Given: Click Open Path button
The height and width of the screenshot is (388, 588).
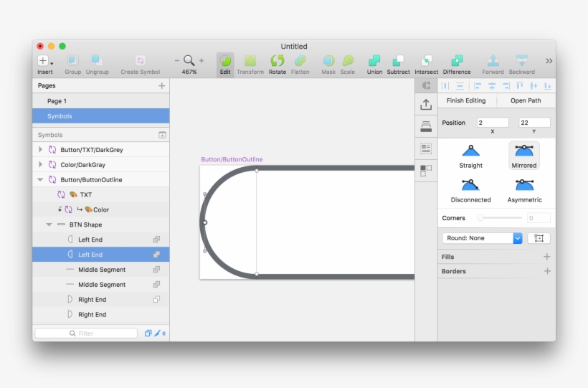Looking at the screenshot, I should point(526,100).
